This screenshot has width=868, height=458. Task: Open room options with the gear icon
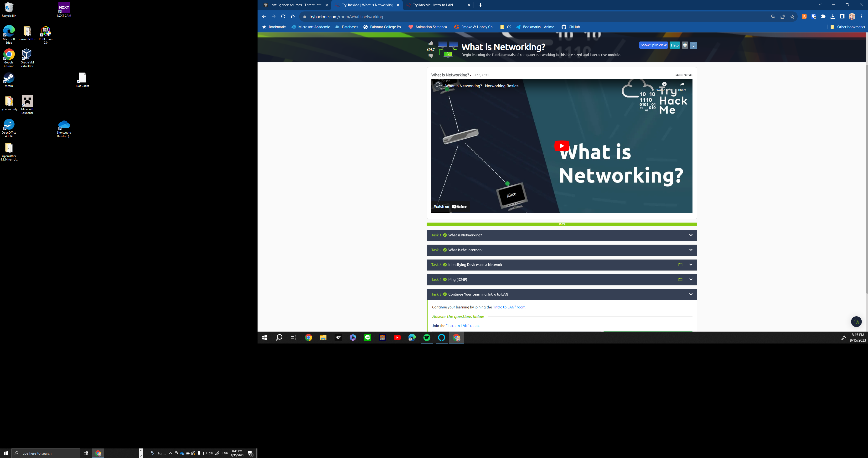click(x=685, y=45)
